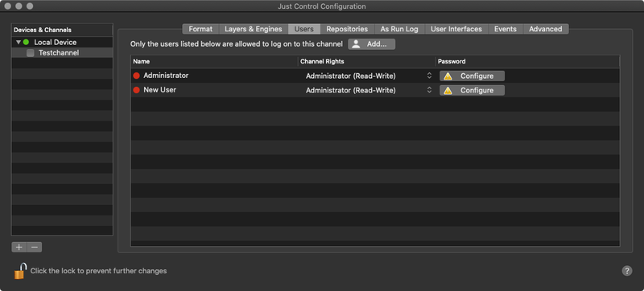Open the Layers & Engines tab
Image resolution: width=644 pixels, height=291 pixels.
(x=254, y=29)
